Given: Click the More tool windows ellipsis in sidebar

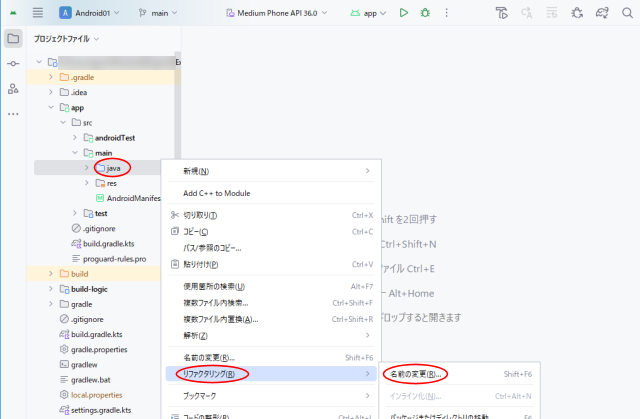Looking at the screenshot, I should (13, 114).
